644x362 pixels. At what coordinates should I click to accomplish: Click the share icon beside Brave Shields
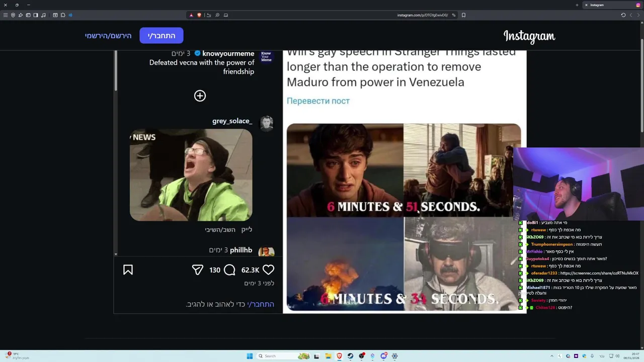pos(209,15)
